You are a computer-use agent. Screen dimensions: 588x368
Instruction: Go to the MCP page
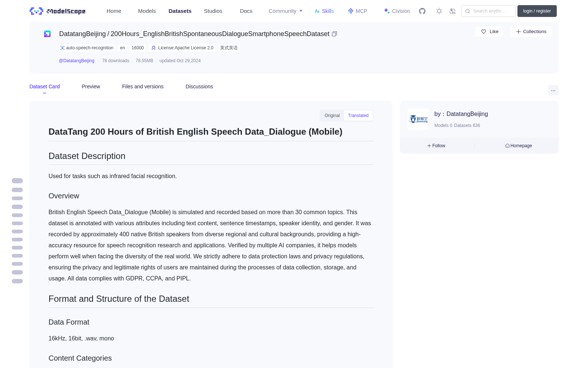358,11
